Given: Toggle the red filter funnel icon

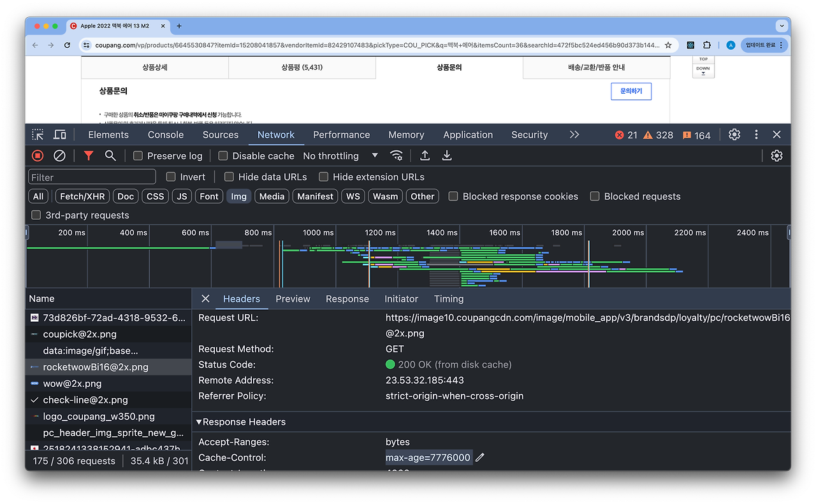Looking at the screenshot, I should pyautogui.click(x=89, y=155).
